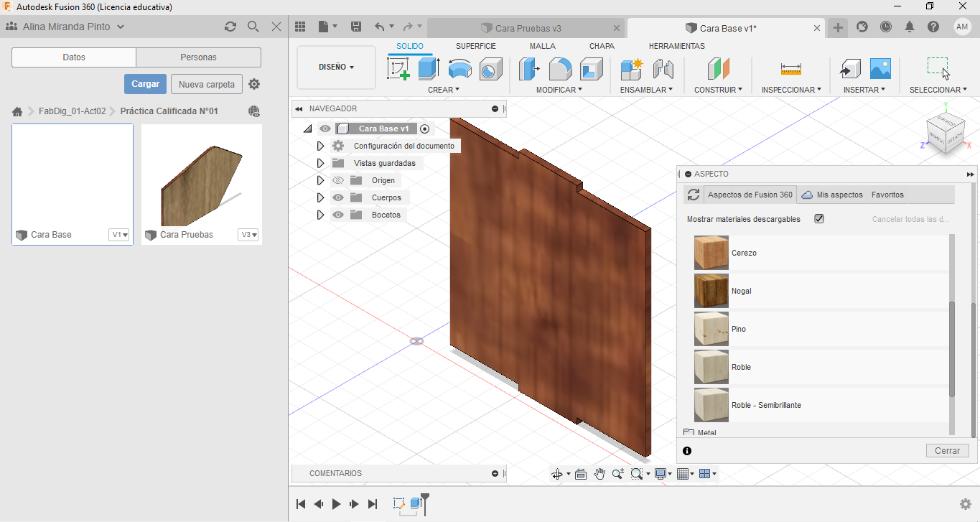Uncheck Mostrar materiales descargables checkbox
This screenshot has width=980, height=522.
819,219
